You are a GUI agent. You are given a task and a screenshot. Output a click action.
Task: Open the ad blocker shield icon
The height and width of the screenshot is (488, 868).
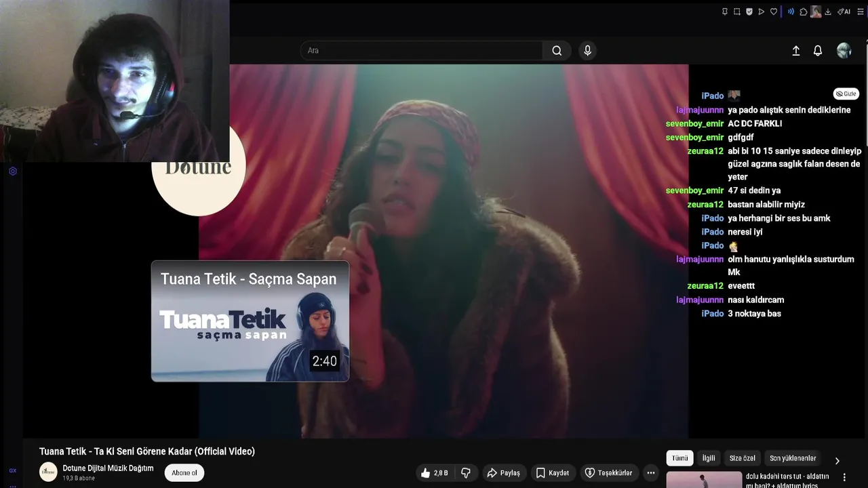coord(749,12)
